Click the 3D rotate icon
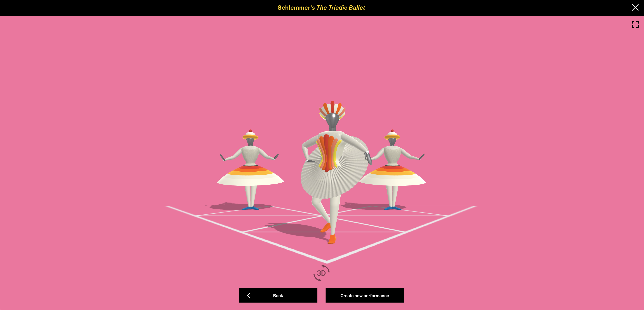The width and height of the screenshot is (644, 310). [321, 273]
